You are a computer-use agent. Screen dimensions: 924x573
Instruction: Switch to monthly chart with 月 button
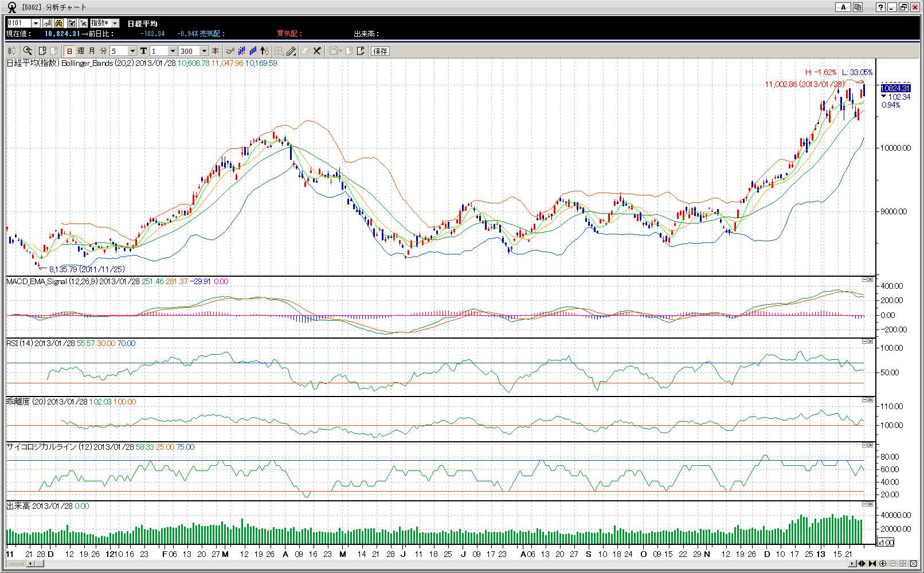[92, 51]
